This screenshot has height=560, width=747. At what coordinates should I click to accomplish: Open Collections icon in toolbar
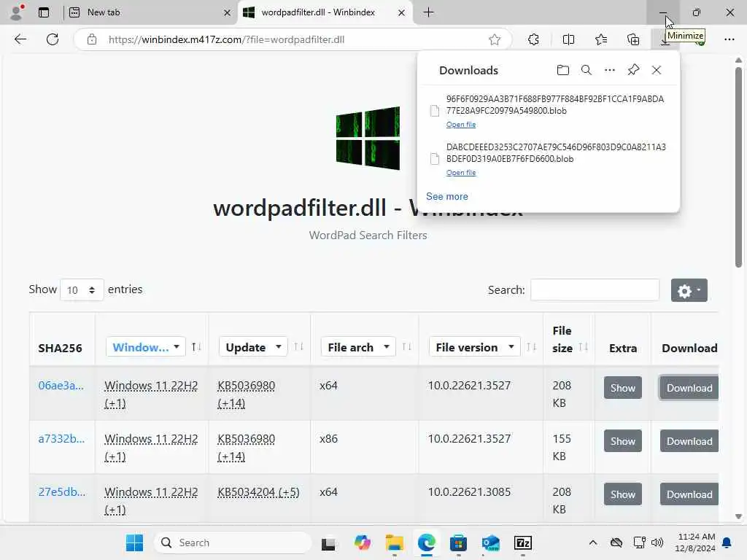(x=633, y=39)
